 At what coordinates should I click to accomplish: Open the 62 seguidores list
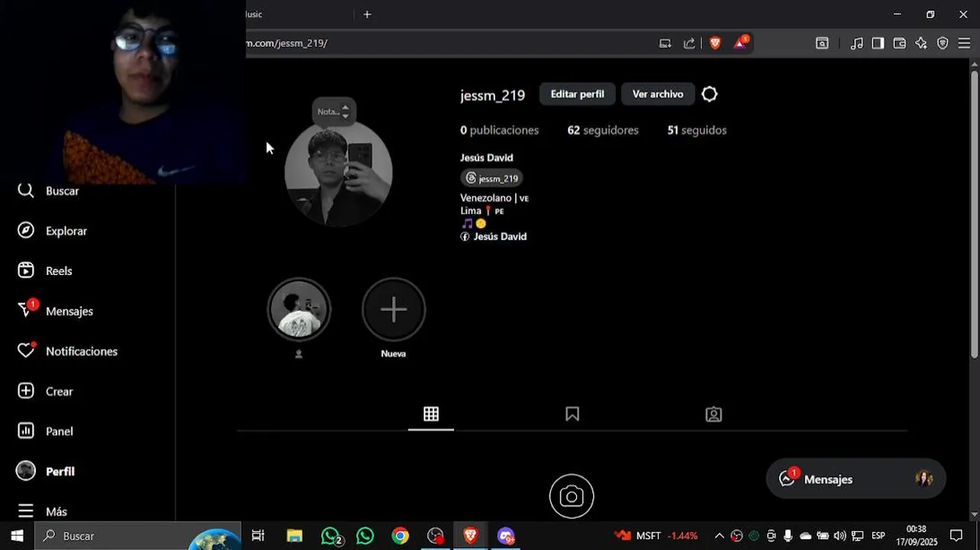(x=603, y=130)
